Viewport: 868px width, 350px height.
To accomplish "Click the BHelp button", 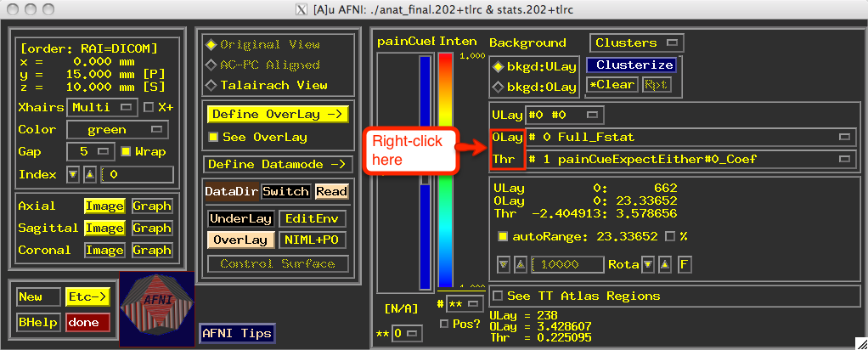I will click(37, 322).
